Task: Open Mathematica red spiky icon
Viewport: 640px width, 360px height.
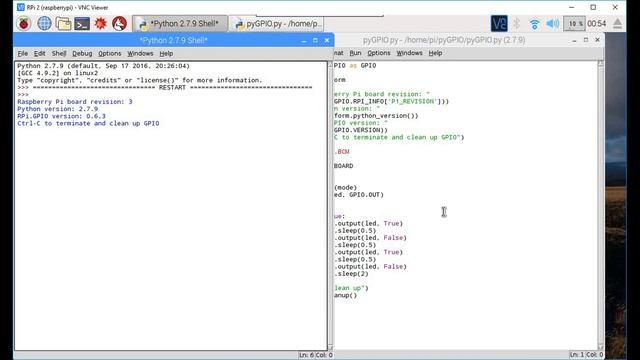Action: (100, 24)
